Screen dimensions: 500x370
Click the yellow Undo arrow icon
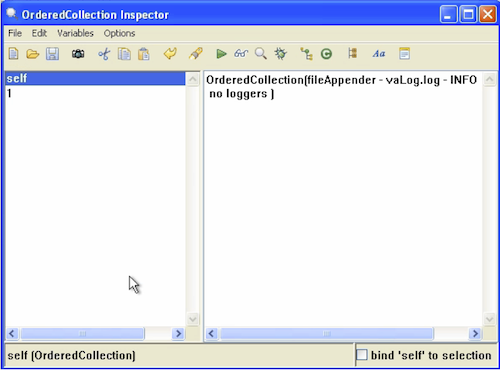coord(170,53)
